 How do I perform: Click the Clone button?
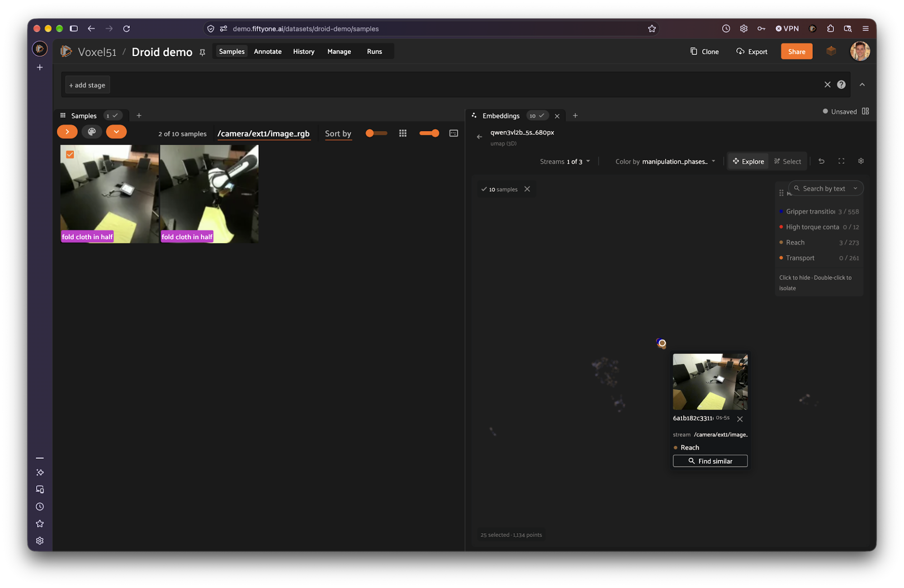704,52
